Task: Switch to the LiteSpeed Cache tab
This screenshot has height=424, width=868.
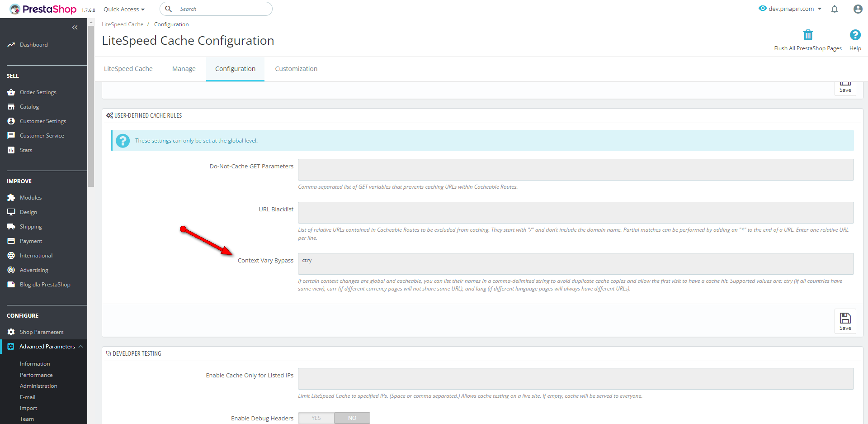Action: [x=128, y=69]
